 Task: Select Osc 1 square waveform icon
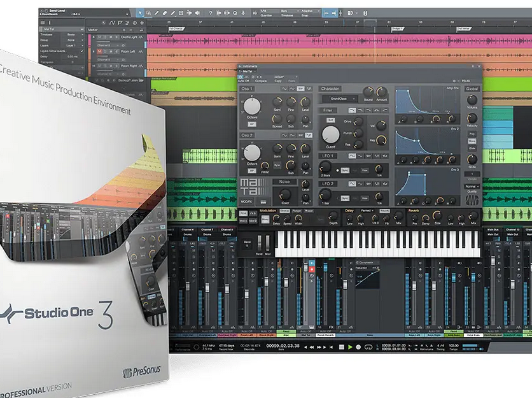[309, 89]
